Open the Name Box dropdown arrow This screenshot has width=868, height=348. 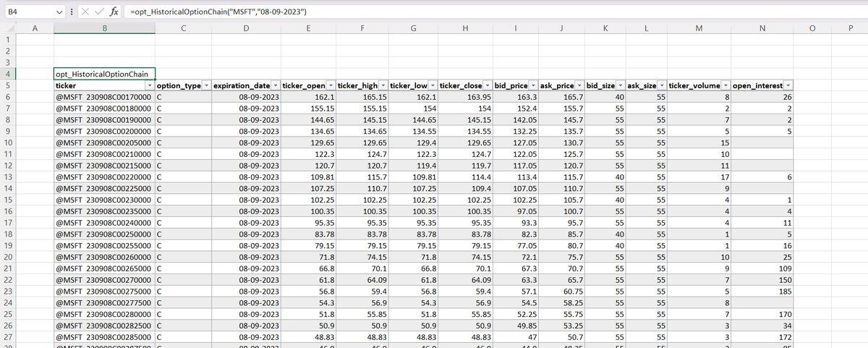click(x=59, y=12)
